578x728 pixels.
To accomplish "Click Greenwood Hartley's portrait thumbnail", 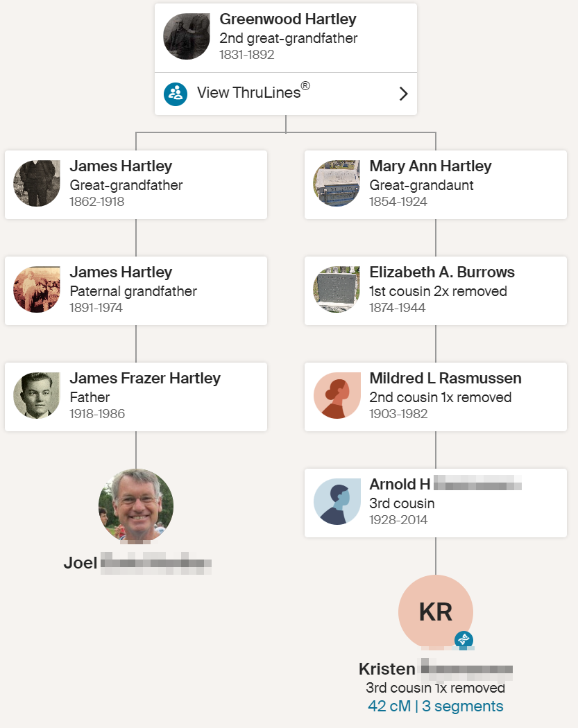I will pyautogui.click(x=187, y=36).
